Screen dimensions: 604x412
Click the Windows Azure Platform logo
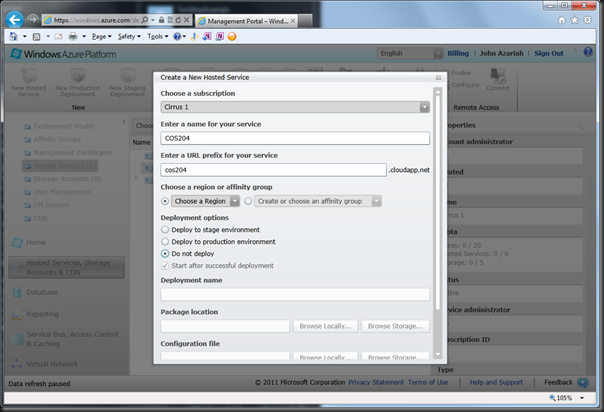(64, 54)
